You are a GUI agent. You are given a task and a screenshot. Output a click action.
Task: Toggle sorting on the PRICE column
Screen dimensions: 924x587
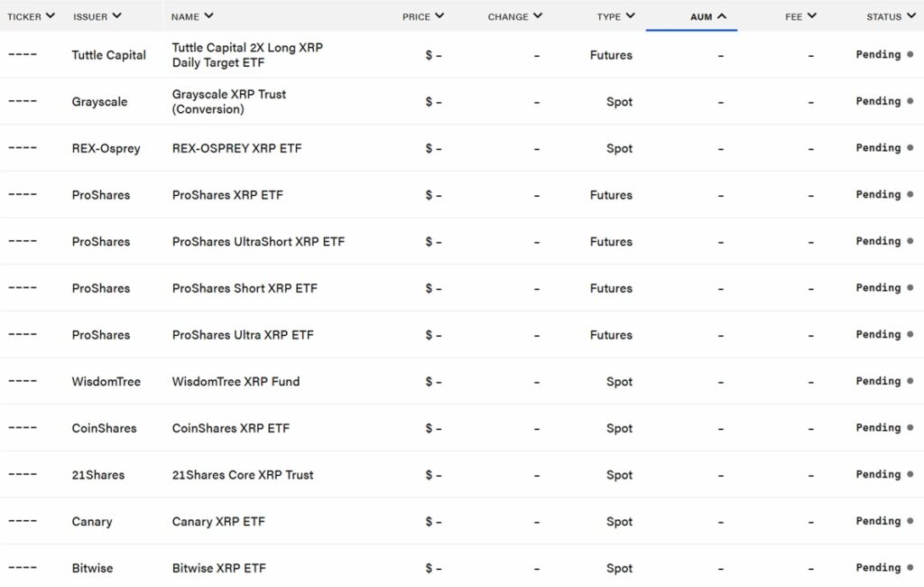coord(439,15)
